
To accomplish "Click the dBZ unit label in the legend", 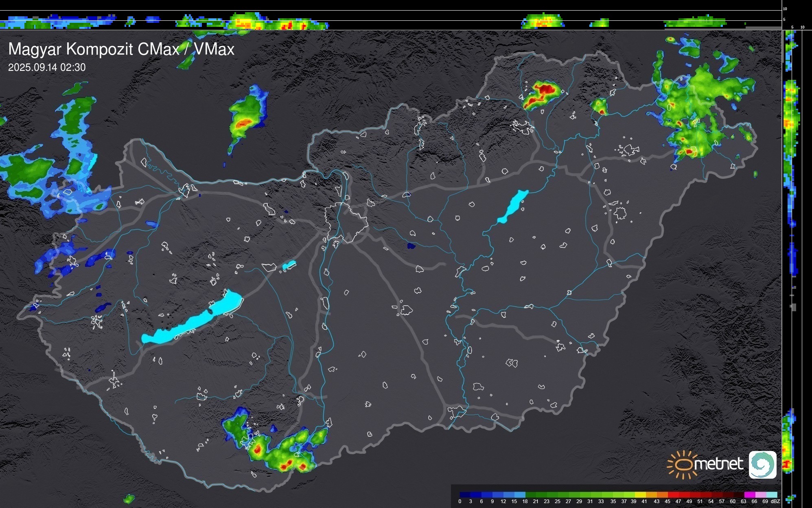I will (775, 501).
